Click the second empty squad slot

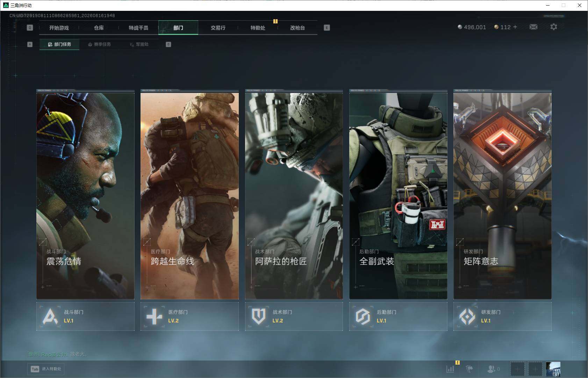point(535,369)
